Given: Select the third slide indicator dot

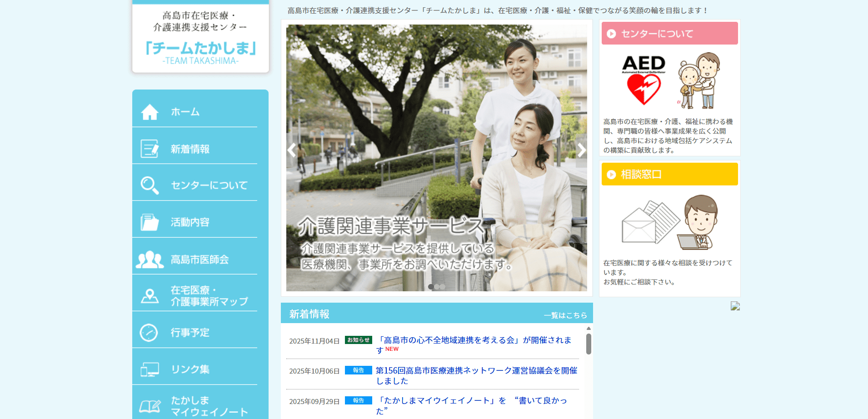Looking at the screenshot, I should 443,287.
